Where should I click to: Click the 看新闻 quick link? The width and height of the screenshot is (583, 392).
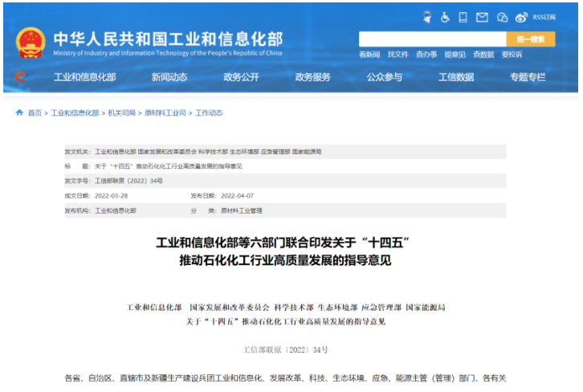point(369,55)
